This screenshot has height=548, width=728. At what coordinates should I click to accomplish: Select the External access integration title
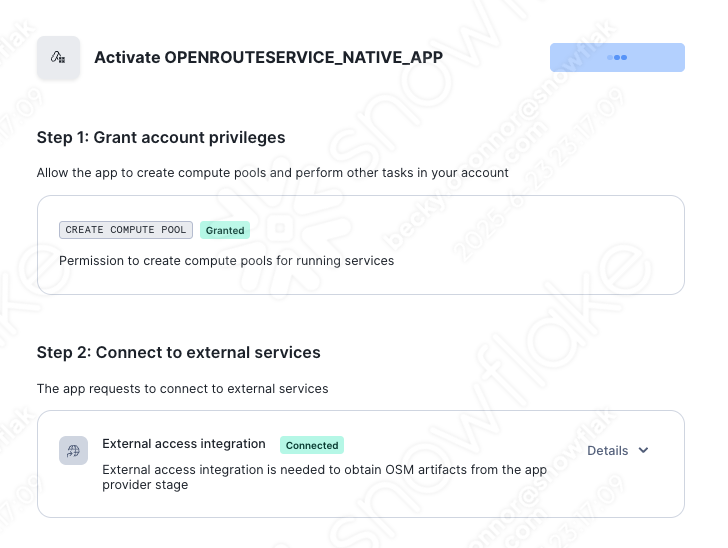(x=184, y=444)
